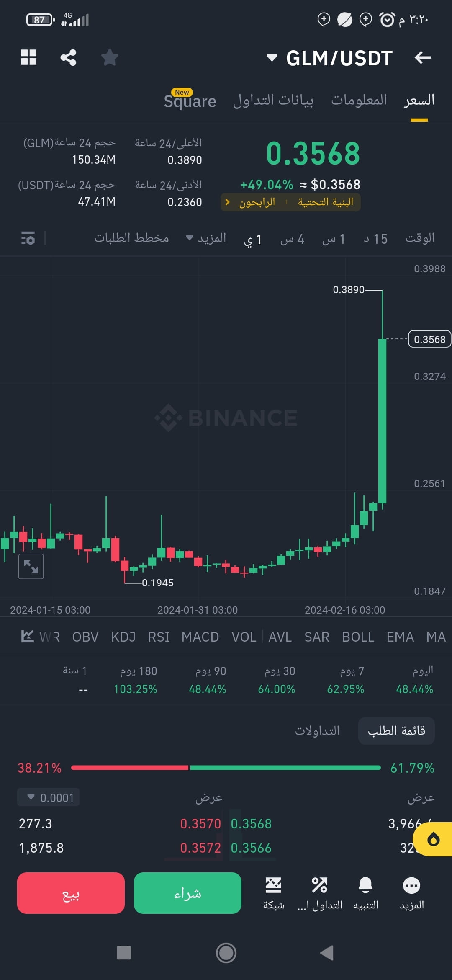Screen dimensions: 452x980
Task: Select the MACD indicator
Action: (x=200, y=637)
